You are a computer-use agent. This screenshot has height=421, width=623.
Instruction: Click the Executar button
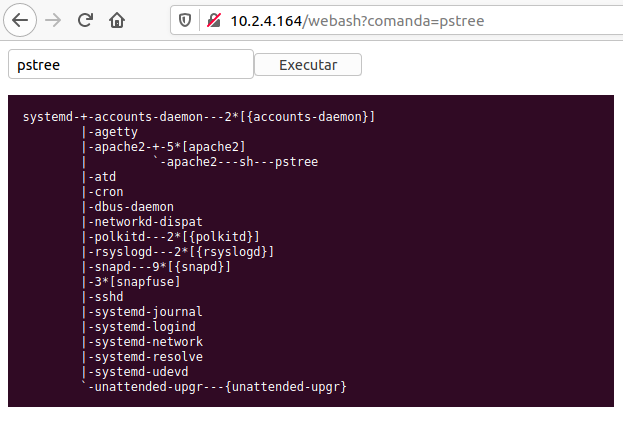pyautogui.click(x=308, y=65)
